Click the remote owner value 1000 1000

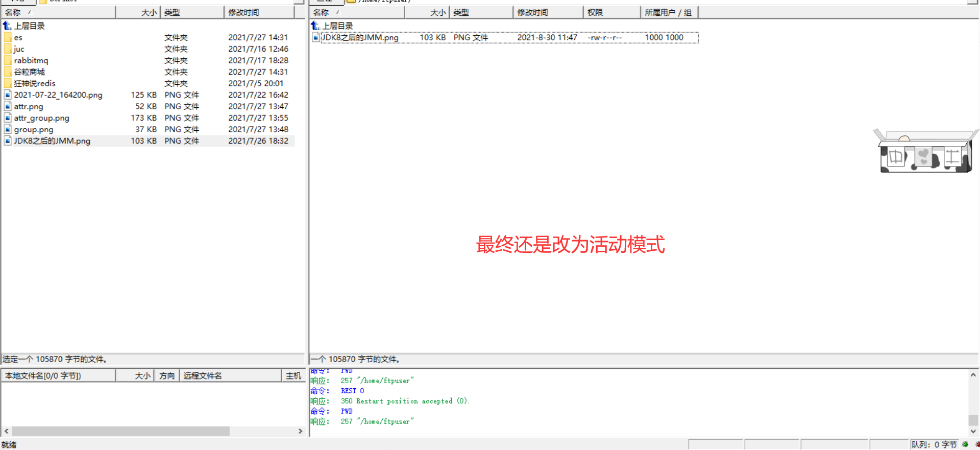point(664,37)
